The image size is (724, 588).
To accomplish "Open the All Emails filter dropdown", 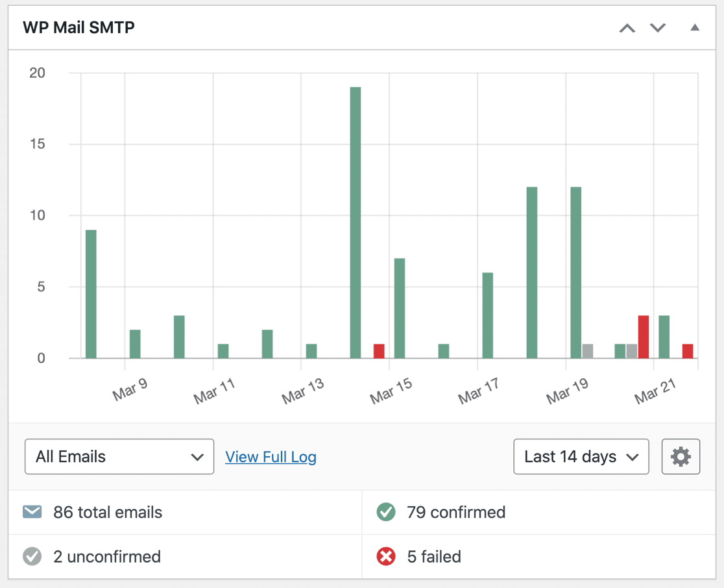I will coord(119,456).
